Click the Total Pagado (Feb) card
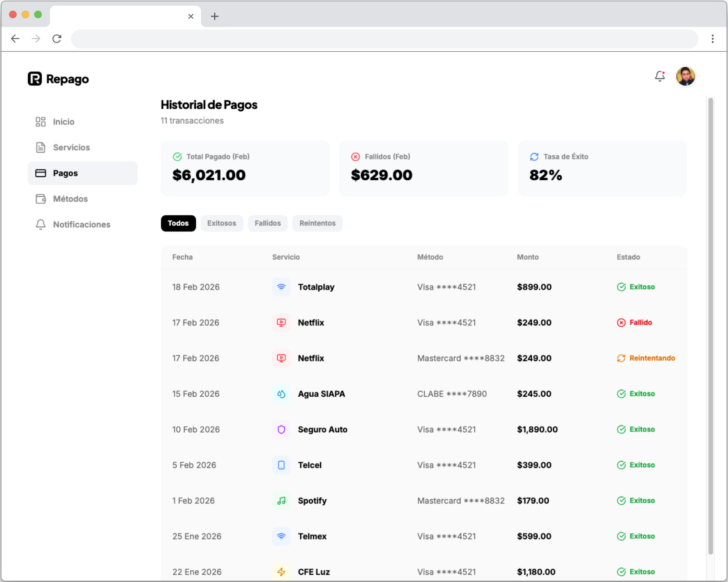Viewport: 728px width, 582px height. pos(245,169)
